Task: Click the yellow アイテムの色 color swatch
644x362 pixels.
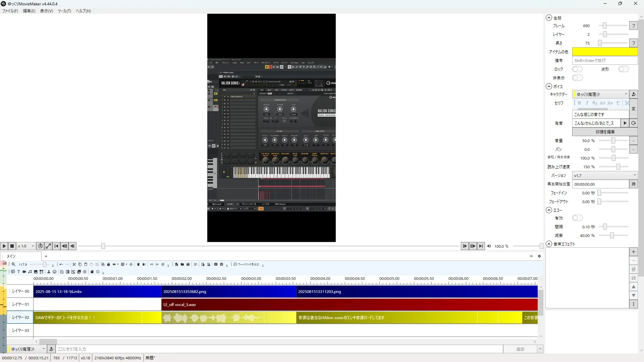Action: coord(604,52)
